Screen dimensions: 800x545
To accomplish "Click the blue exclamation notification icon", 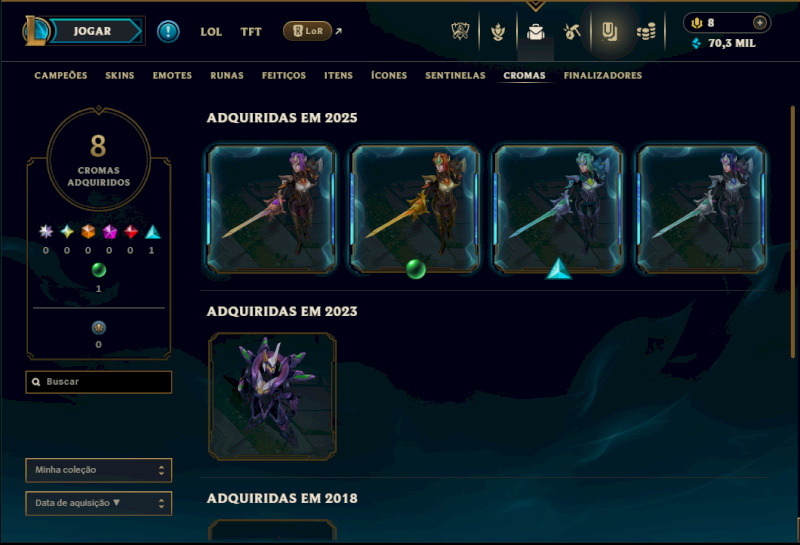I will pyautogui.click(x=168, y=32).
